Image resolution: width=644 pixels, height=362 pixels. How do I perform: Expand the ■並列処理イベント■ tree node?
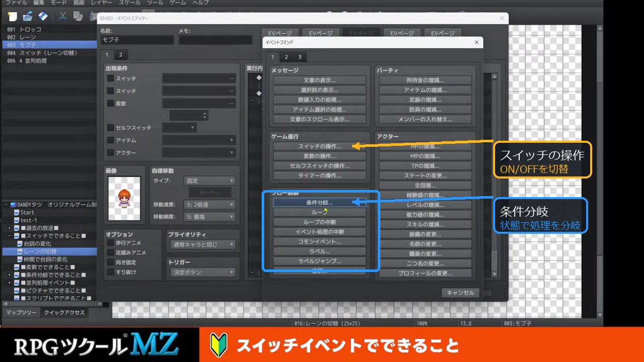click(10, 283)
